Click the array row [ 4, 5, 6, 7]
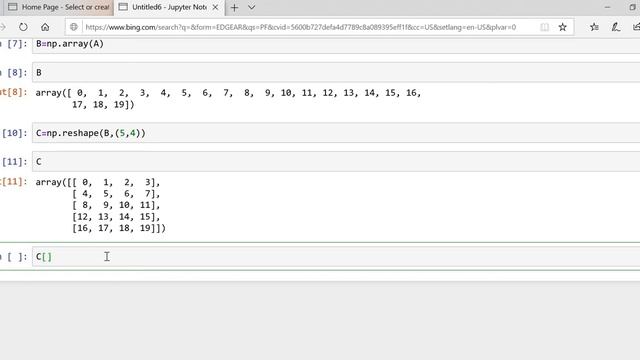The height and width of the screenshot is (360, 640). coord(116,194)
